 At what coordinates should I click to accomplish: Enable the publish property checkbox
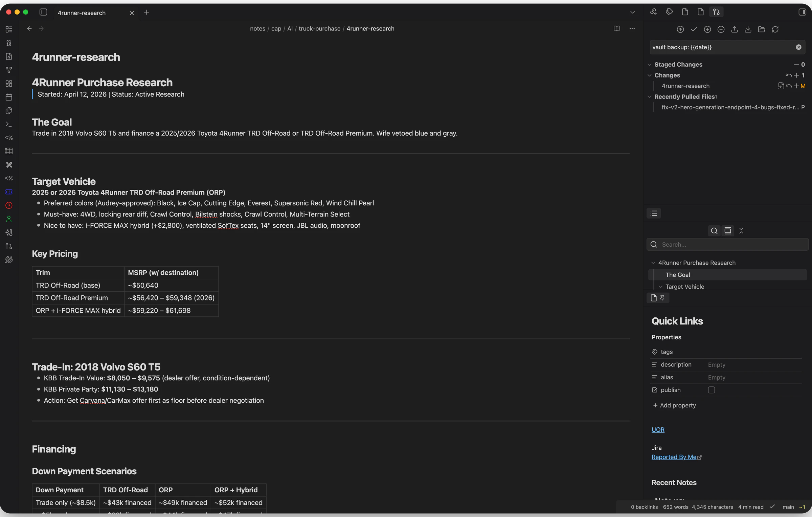coord(712,390)
